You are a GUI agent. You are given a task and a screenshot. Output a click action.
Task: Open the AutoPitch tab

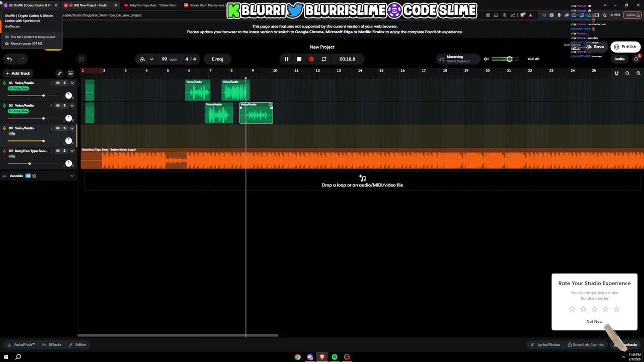22,345
